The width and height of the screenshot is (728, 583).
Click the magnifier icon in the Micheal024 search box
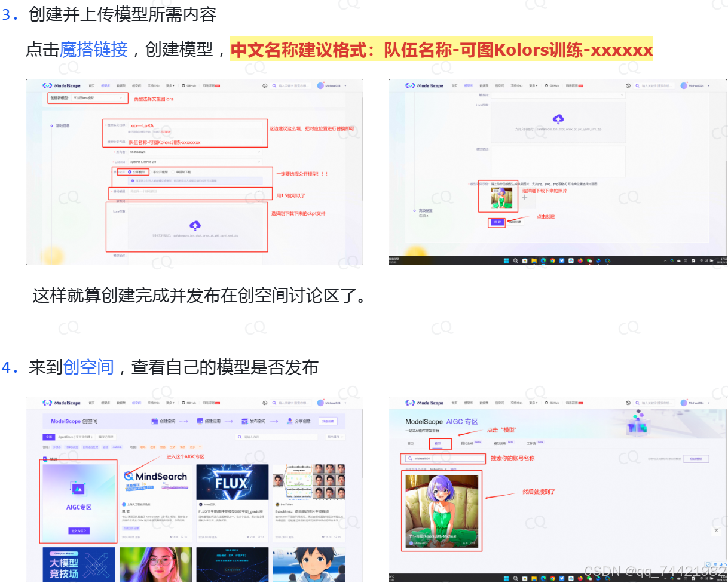coord(409,459)
